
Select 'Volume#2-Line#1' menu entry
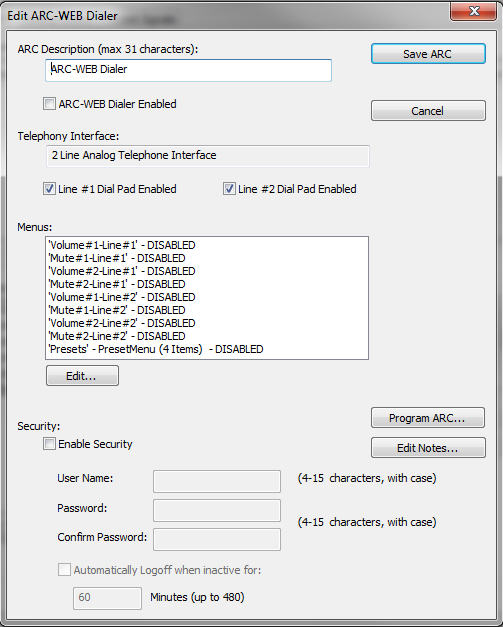(207, 271)
